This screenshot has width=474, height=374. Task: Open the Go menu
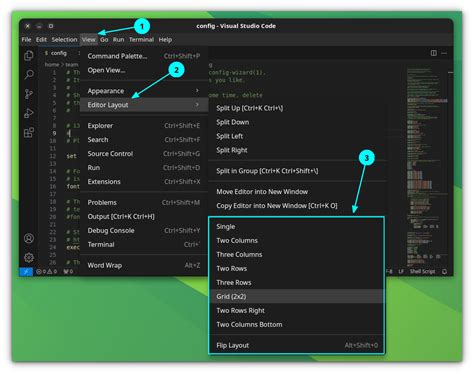point(104,40)
